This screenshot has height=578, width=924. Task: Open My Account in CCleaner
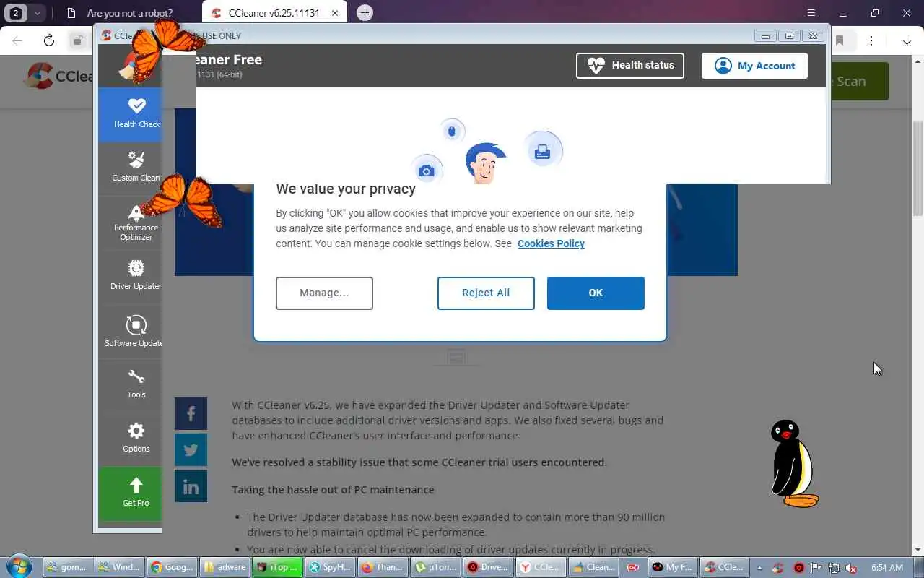(x=754, y=66)
